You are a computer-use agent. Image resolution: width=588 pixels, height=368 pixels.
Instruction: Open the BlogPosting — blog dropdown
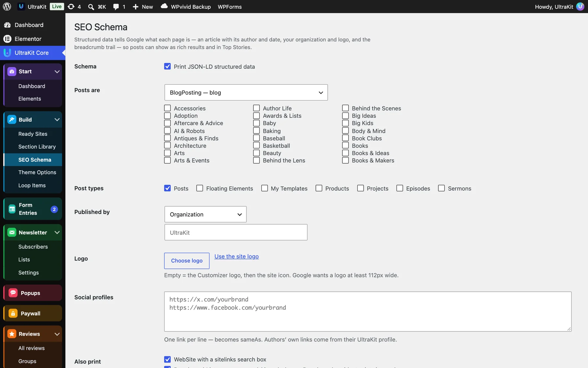click(x=246, y=93)
